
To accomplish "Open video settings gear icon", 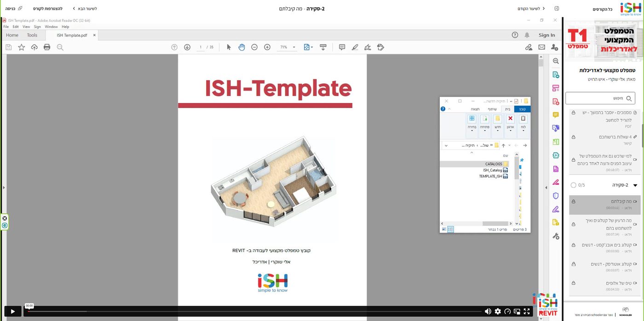I will click(498, 311).
